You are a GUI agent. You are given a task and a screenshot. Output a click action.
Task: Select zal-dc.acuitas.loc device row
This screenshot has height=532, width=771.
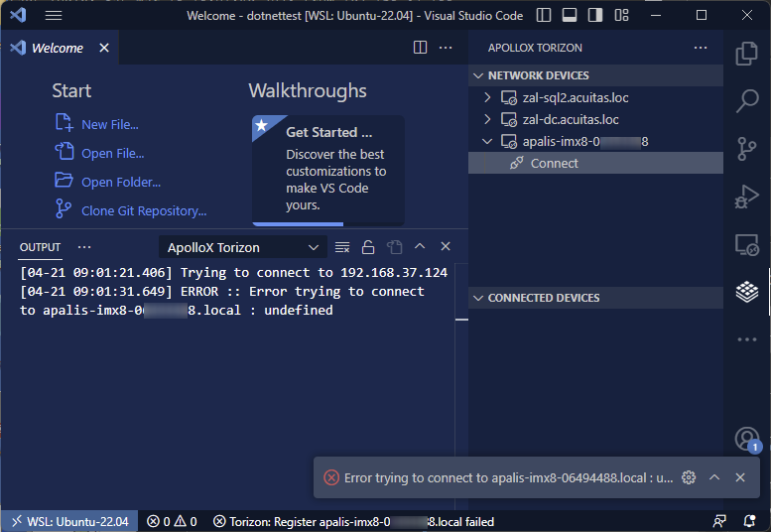(595, 119)
